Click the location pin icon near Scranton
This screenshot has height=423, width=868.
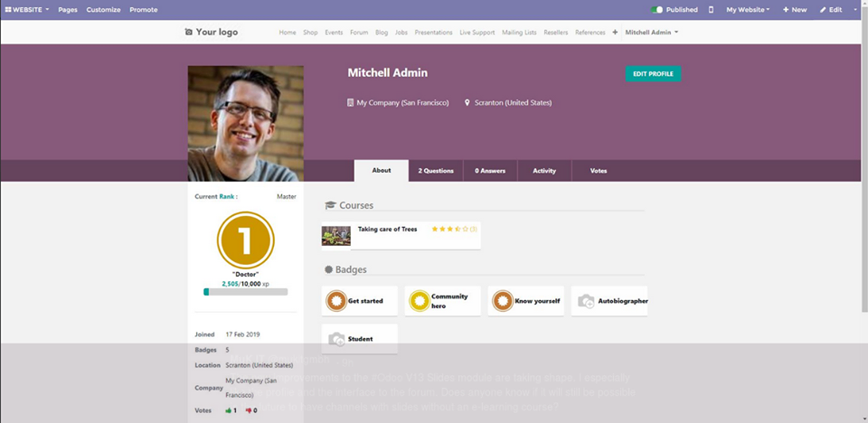pyautogui.click(x=467, y=102)
